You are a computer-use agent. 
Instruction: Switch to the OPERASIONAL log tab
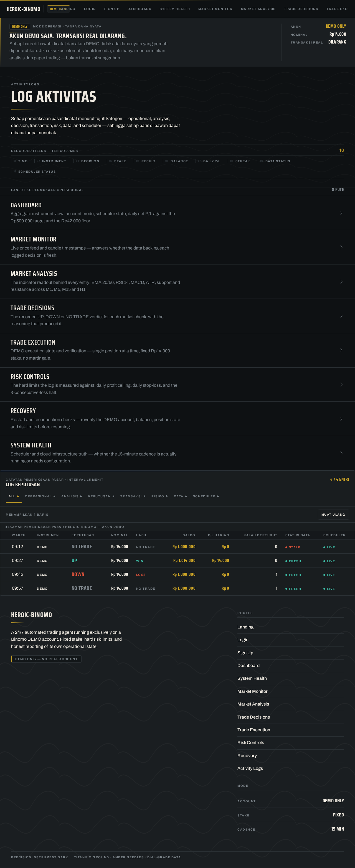[x=40, y=496]
